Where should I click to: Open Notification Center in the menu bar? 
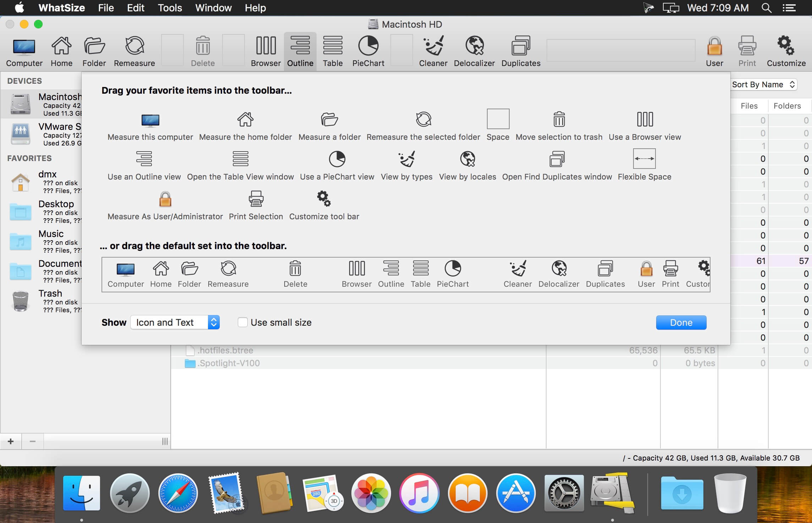pos(789,8)
